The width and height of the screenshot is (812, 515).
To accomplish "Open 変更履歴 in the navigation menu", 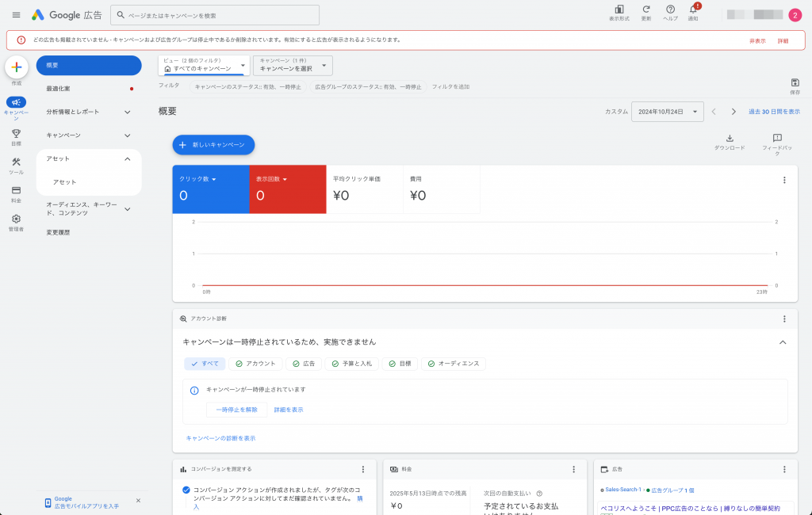I will coord(59,232).
